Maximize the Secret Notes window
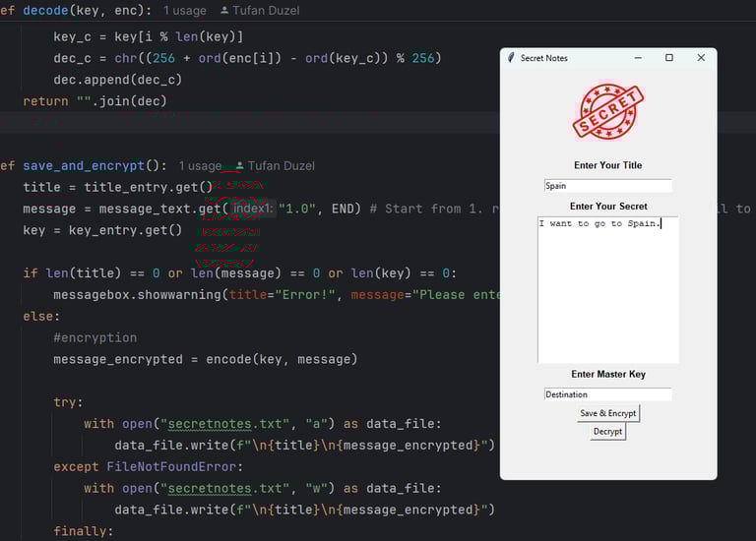Screen dimensions: 756x541 tap(669, 58)
